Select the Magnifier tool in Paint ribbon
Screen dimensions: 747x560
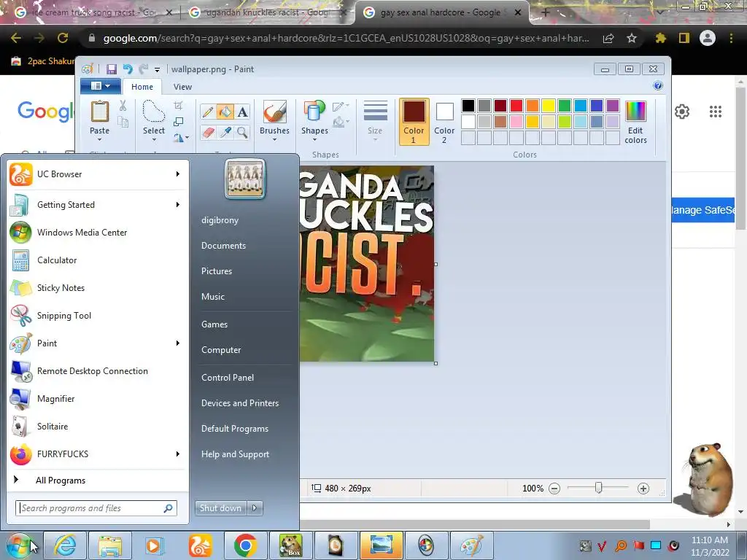coord(242,132)
